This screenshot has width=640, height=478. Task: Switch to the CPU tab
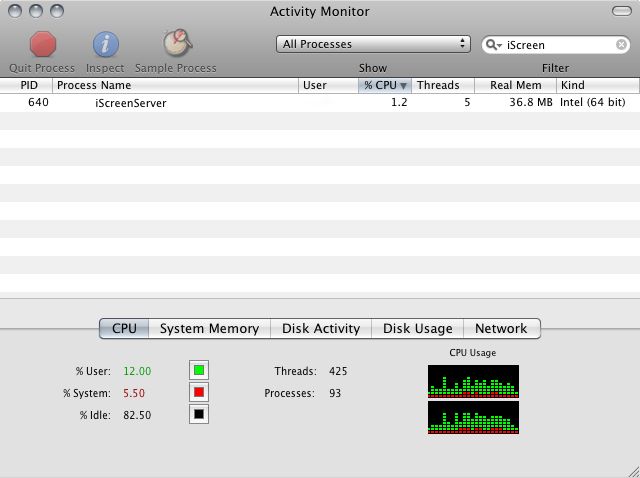click(124, 329)
